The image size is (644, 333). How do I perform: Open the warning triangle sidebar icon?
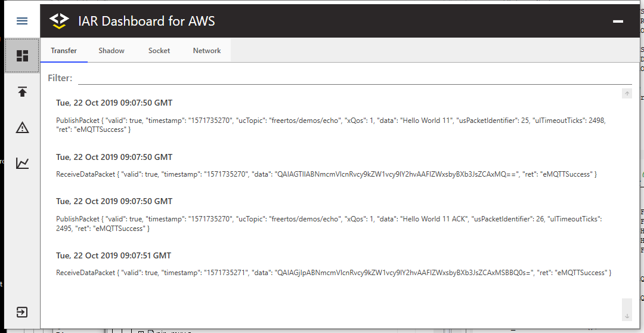click(22, 128)
